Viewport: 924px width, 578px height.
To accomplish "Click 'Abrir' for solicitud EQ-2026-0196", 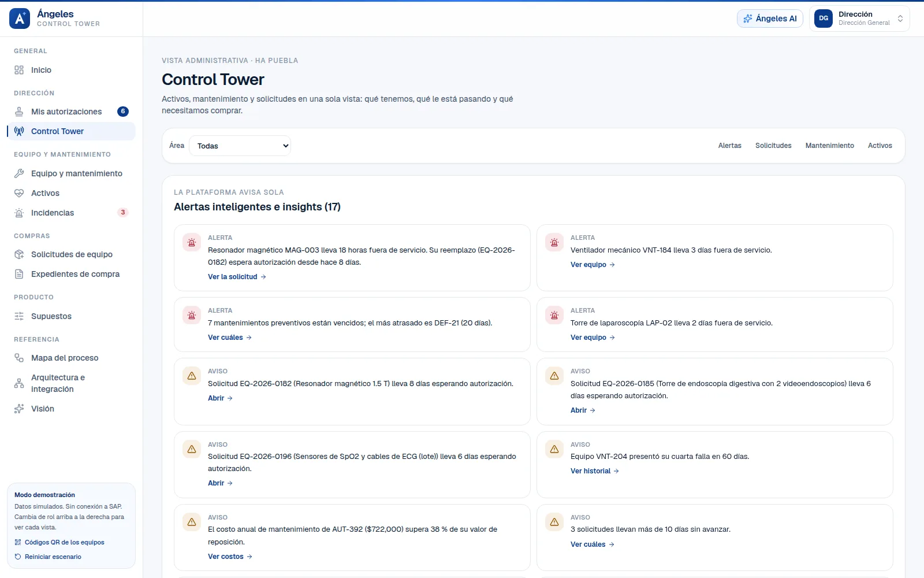I will [x=220, y=483].
